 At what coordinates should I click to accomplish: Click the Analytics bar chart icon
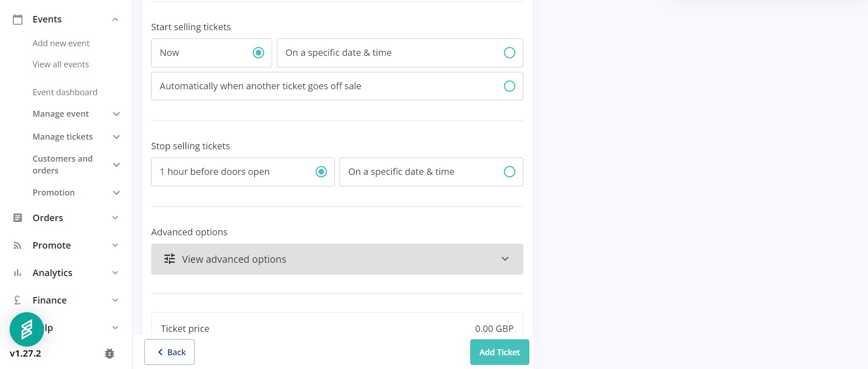[x=18, y=273]
